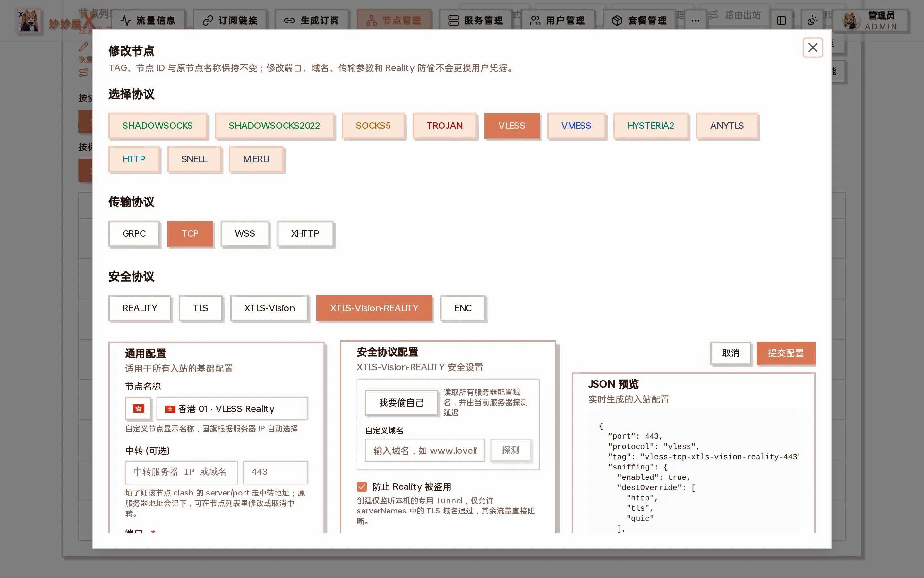Open 套餐管理 tab
The image size is (924, 578).
[x=639, y=20]
